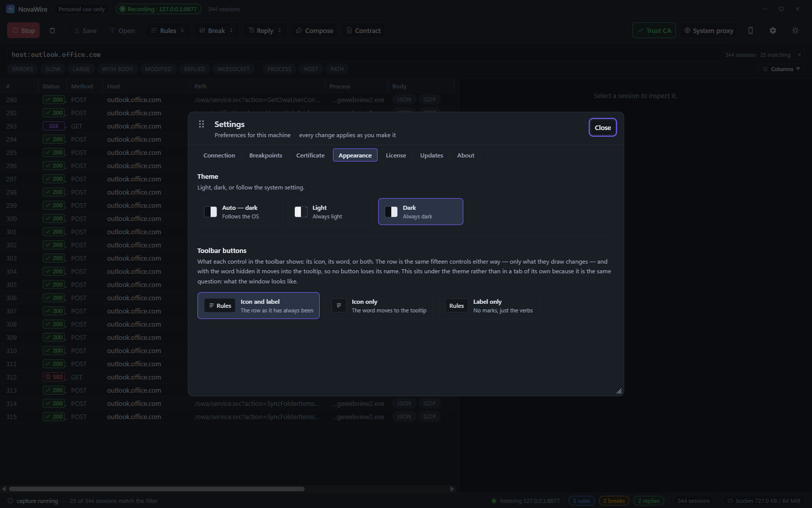Image resolution: width=812 pixels, height=508 pixels.
Task: Open the Reply toolbar button
Action: (x=265, y=30)
